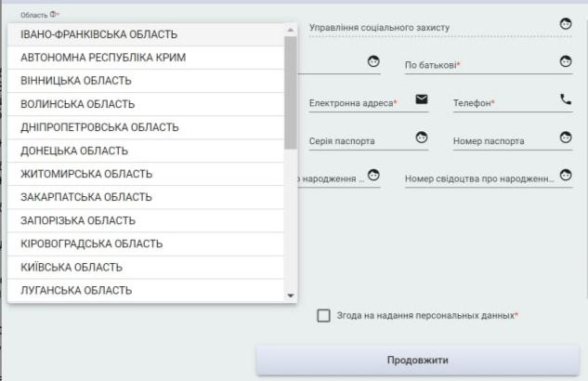The image size is (588, 381).
Task: Click face icon beside Управління соціального захисту
Action: [566, 24]
